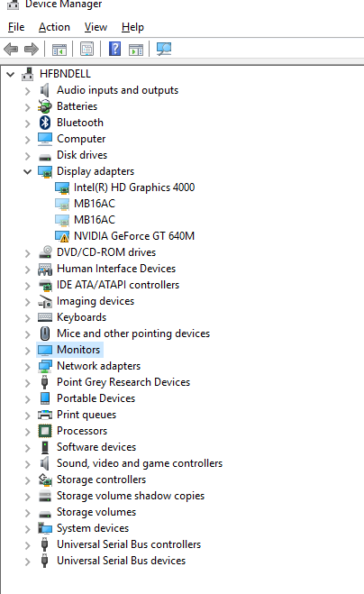
Task: Expand the Audio inputs and outputs node
Action: click(x=27, y=91)
